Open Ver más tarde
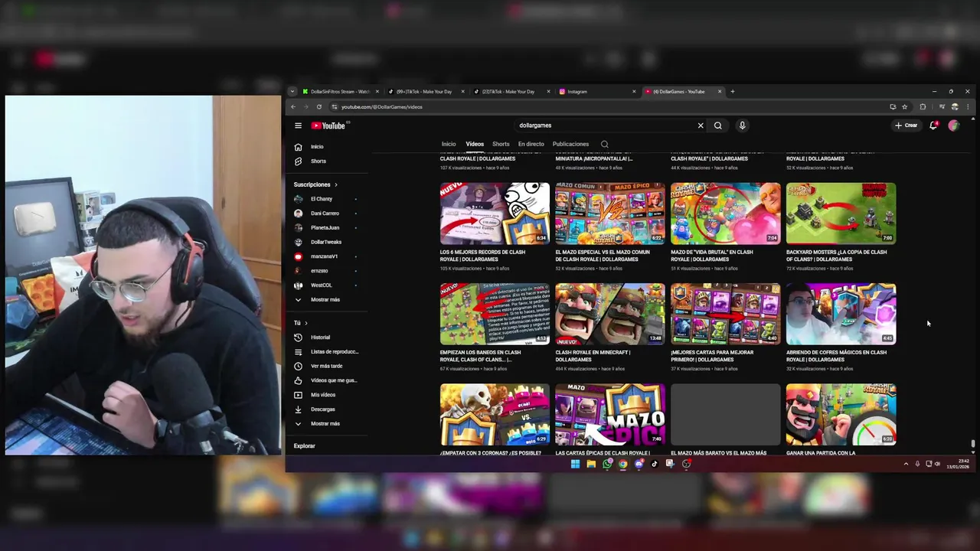Image resolution: width=980 pixels, height=551 pixels. pos(326,367)
